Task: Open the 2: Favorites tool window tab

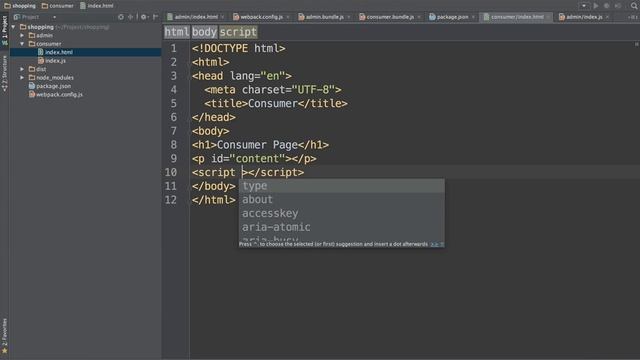Action: tap(4, 336)
